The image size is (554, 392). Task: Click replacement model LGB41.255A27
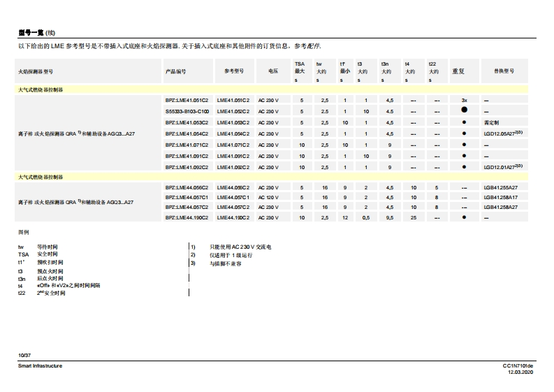click(500, 187)
